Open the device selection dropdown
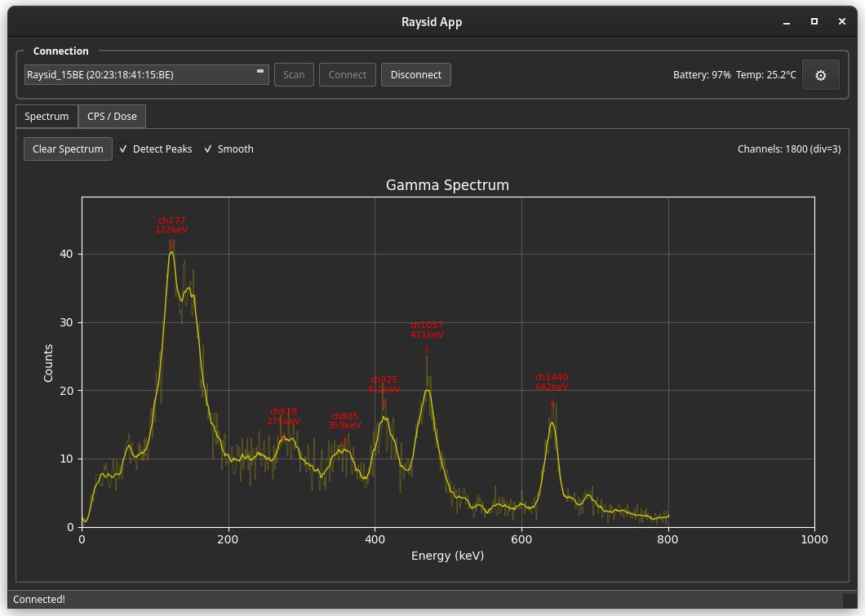 pyautogui.click(x=147, y=74)
